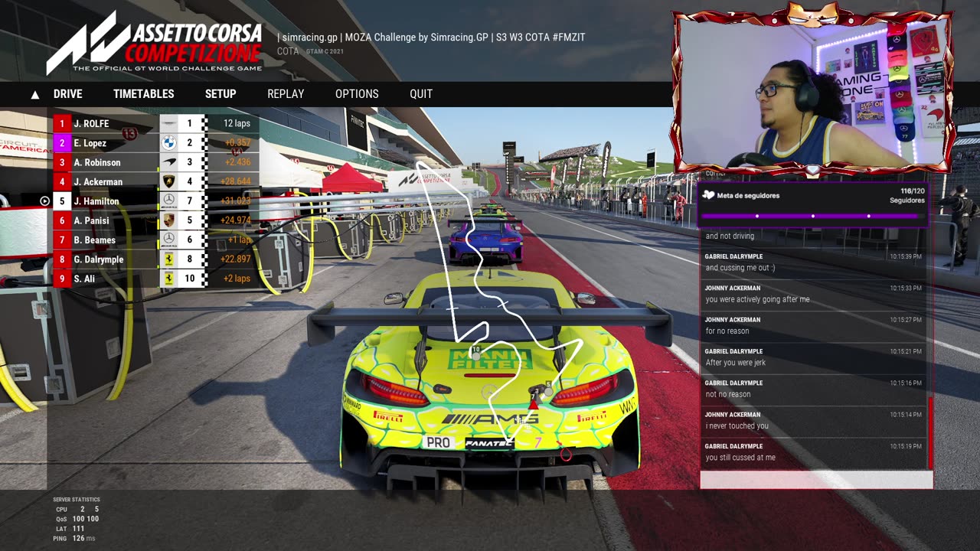Open the TIMETABLES menu
980x551 pixels.
pos(144,94)
